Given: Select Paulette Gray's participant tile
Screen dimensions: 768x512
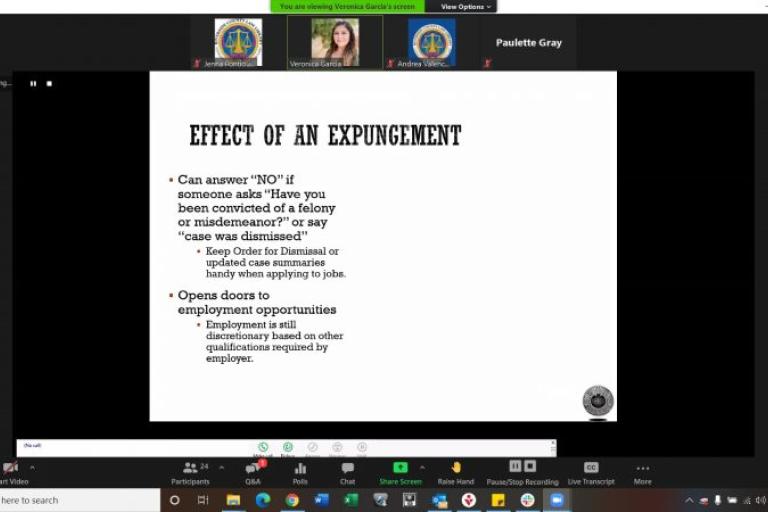Looking at the screenshot, I should pos(529,43).
